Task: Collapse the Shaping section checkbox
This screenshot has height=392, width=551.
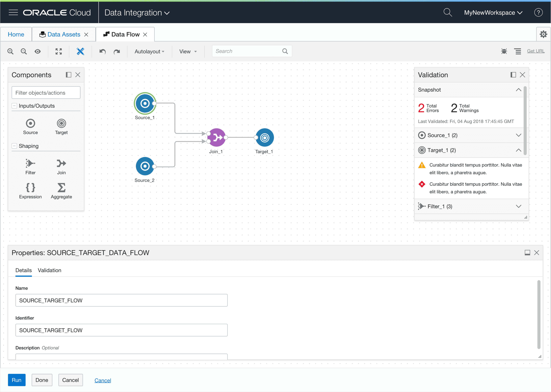Action: pyautogui.click(x=14, y=146)
